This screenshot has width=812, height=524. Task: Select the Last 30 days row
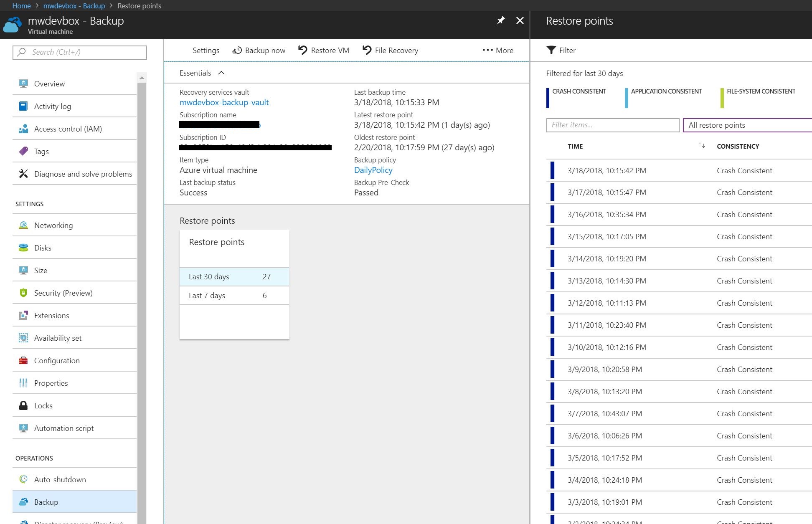click(x=234, y=277)
